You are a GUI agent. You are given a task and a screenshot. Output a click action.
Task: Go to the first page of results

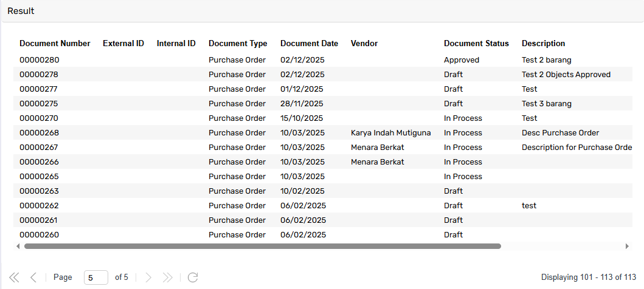click(14, 277)
